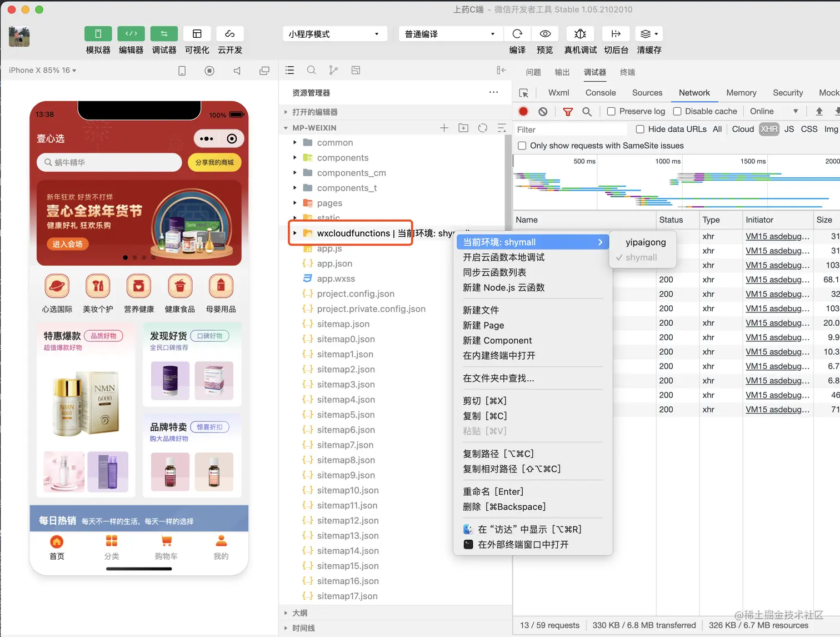Clear the network log

click(543, 111)
